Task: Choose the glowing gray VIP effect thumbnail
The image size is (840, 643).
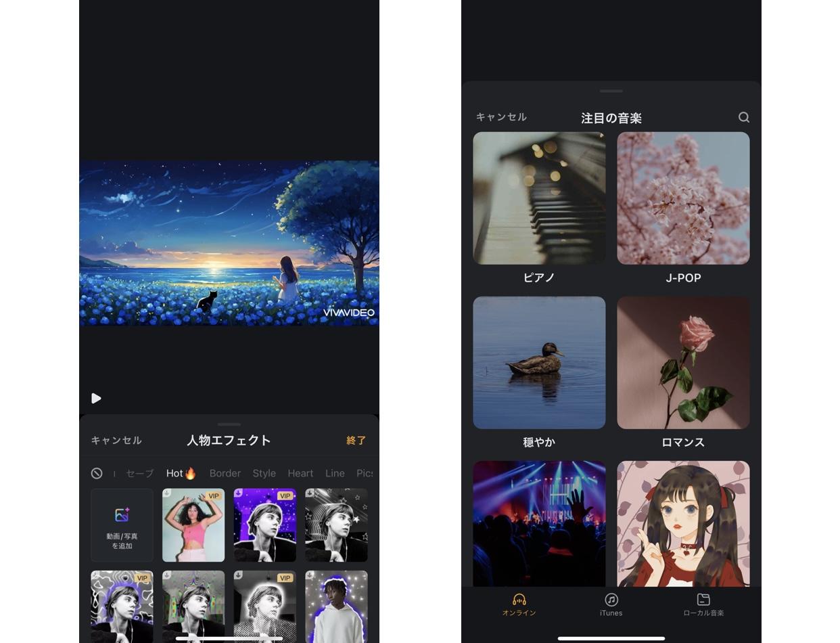Action: coord(265,606)
